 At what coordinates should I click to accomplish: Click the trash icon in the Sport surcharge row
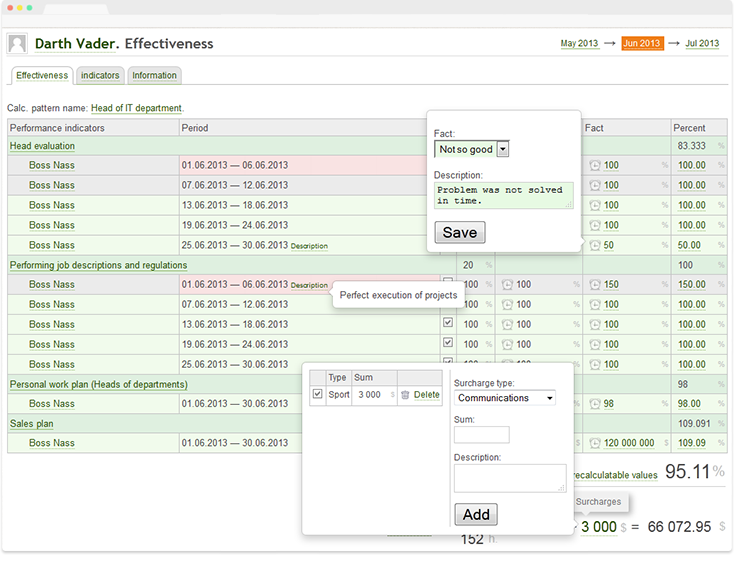coord(405,395)
